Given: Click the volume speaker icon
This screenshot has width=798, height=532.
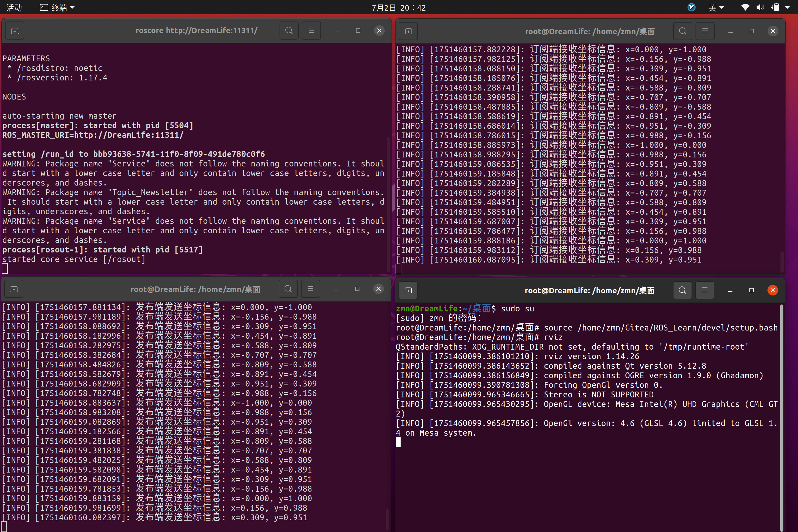Looking at the screenshot, I should (x=760, y=7).
